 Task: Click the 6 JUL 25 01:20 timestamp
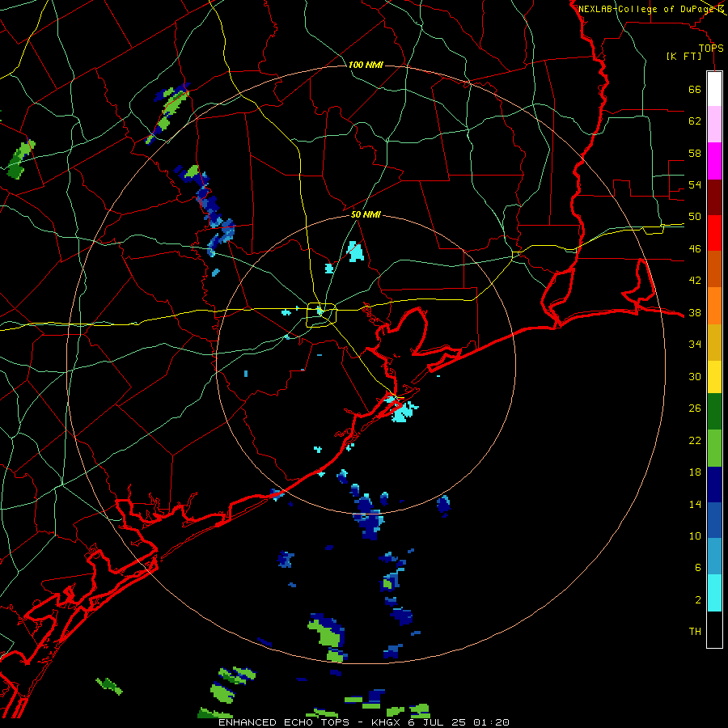[457, 722]
